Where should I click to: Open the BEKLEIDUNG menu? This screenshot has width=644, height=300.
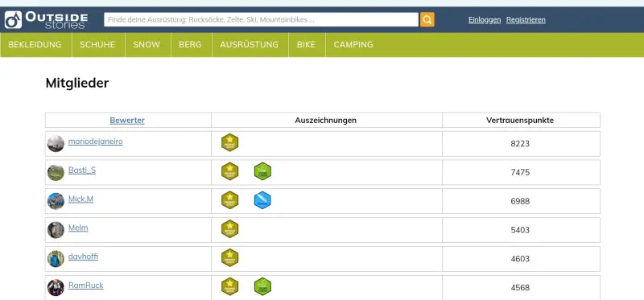coord(35,45)
